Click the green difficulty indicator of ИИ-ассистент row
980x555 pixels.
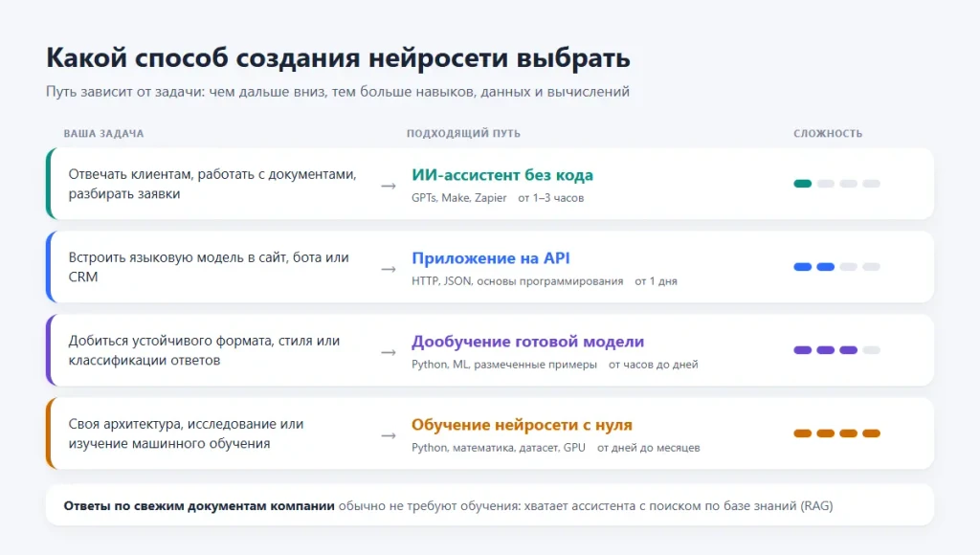836,184
